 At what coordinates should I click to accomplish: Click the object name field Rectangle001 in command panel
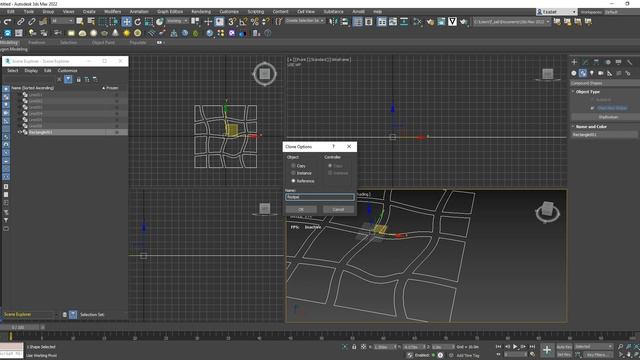point(604,134)
